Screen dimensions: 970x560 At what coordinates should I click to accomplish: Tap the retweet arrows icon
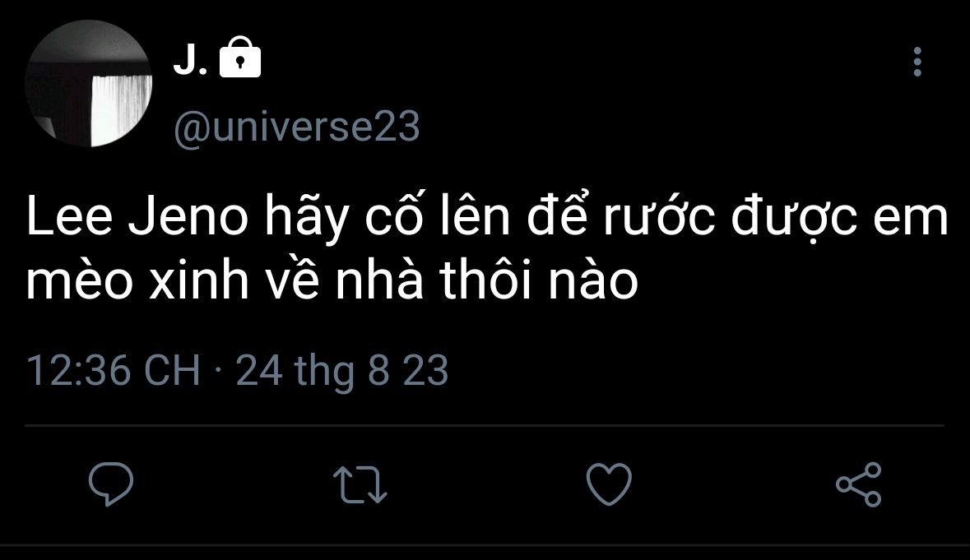(360, 484)
